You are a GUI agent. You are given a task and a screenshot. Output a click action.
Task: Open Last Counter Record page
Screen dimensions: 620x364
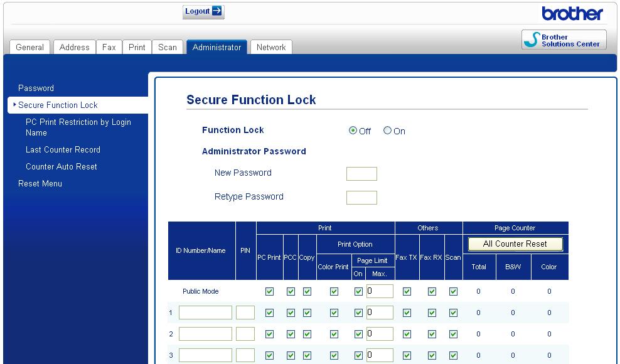63,149
